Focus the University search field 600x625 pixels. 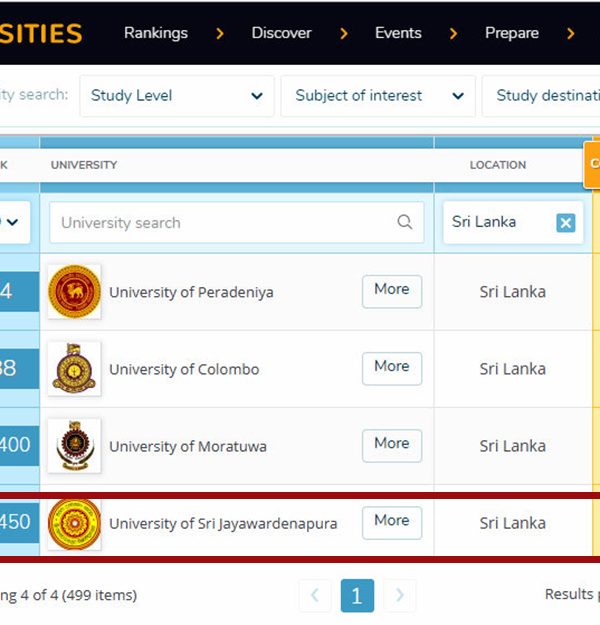[225, 223]
